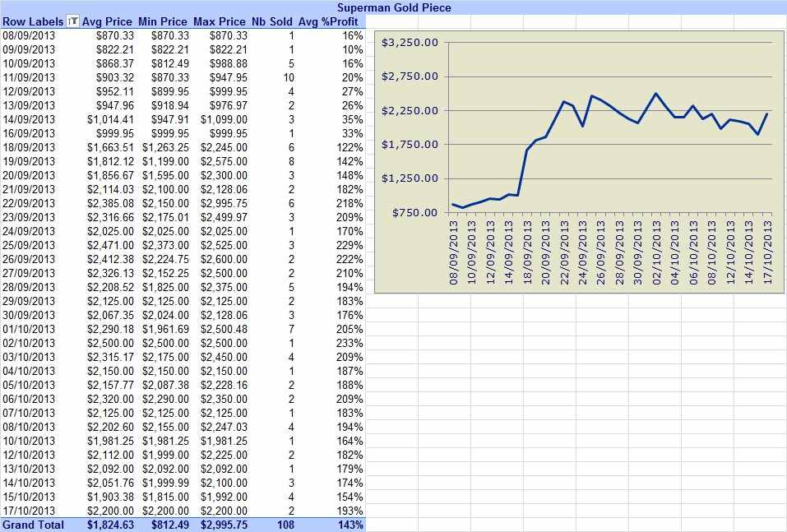Image resolution: width=787 pixels, height=532 pixels.
Task: Click the $1,750.00 gridline label on chart
Action: click(x=410, y=145)
